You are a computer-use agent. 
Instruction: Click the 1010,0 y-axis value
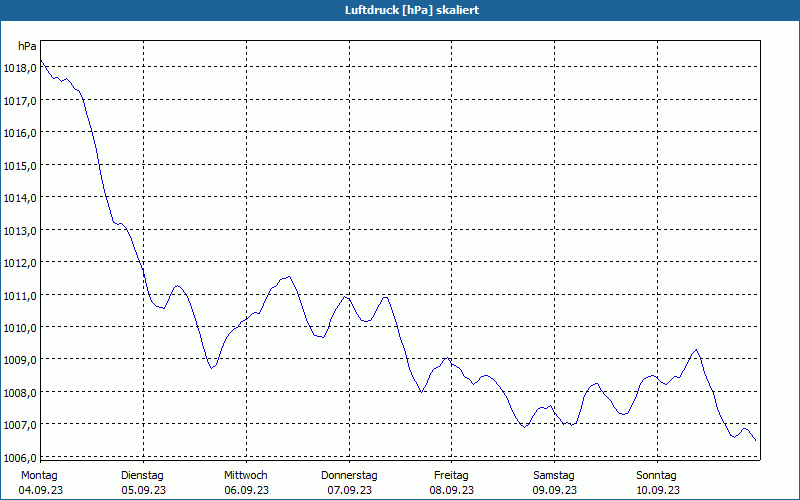(x=20, y=327)
